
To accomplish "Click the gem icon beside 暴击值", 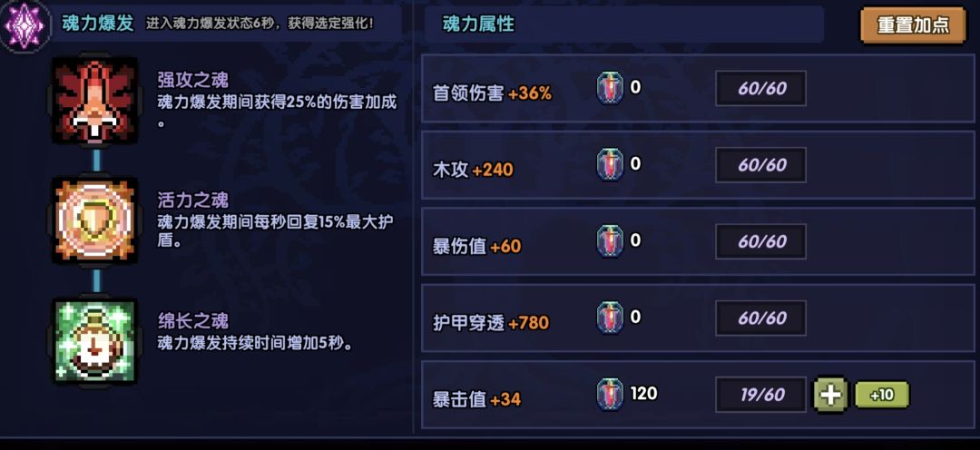I will pyautogui.click(x=611, y=395).
